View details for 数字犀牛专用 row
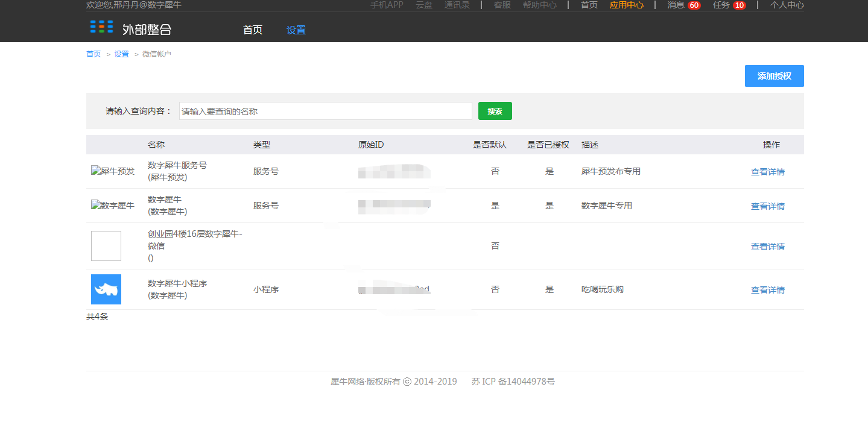 tap(768, 206)
